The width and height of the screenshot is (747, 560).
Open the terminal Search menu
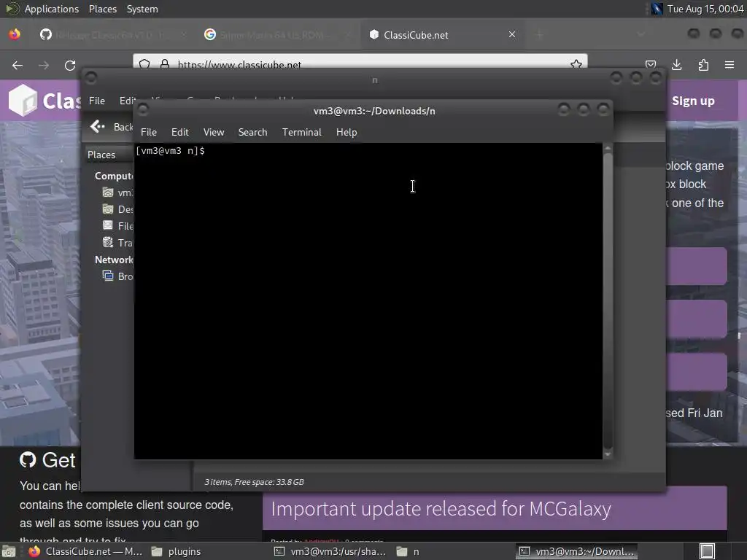click(252, 133)
